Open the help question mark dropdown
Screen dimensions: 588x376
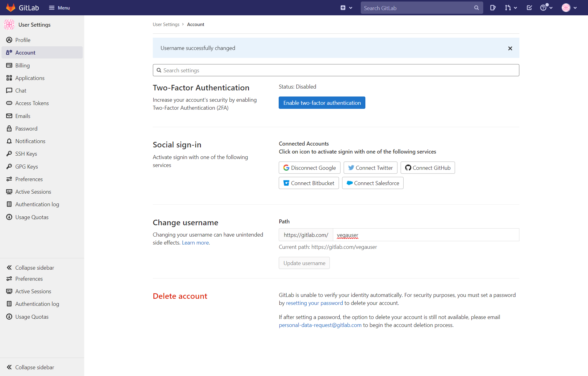[546, 8]
